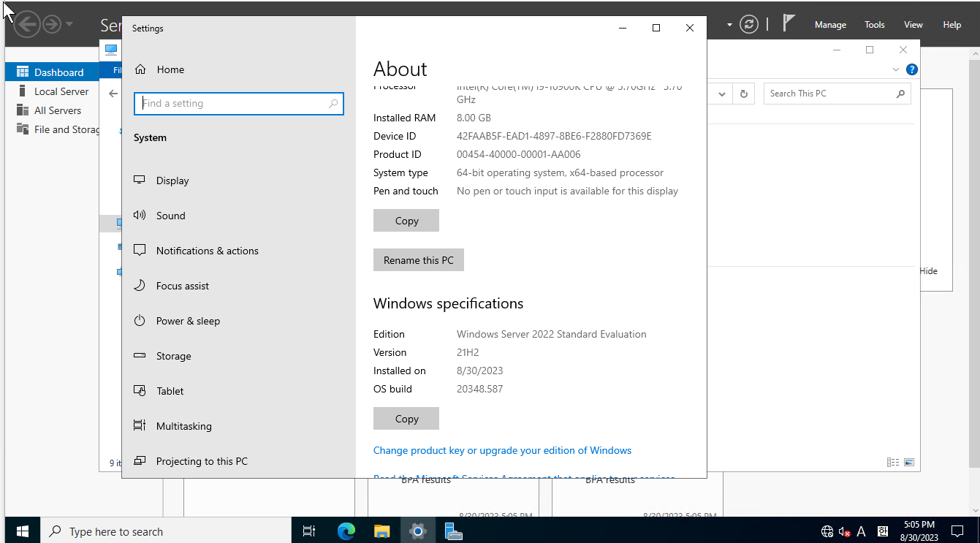Open Notifications & actions settings

[207, 251]
